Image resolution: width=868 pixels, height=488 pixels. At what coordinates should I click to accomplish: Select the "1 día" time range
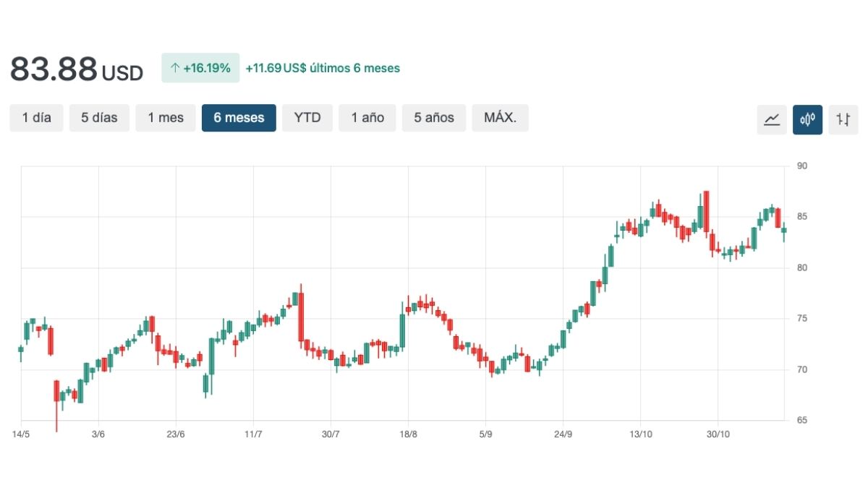tap(36, 117)
